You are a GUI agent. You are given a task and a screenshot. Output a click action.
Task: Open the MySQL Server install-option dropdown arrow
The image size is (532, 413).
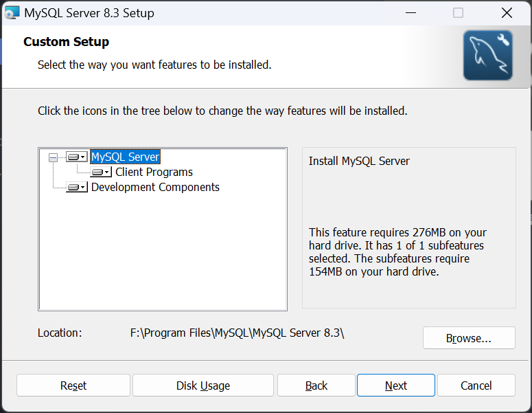click(83, 157)
